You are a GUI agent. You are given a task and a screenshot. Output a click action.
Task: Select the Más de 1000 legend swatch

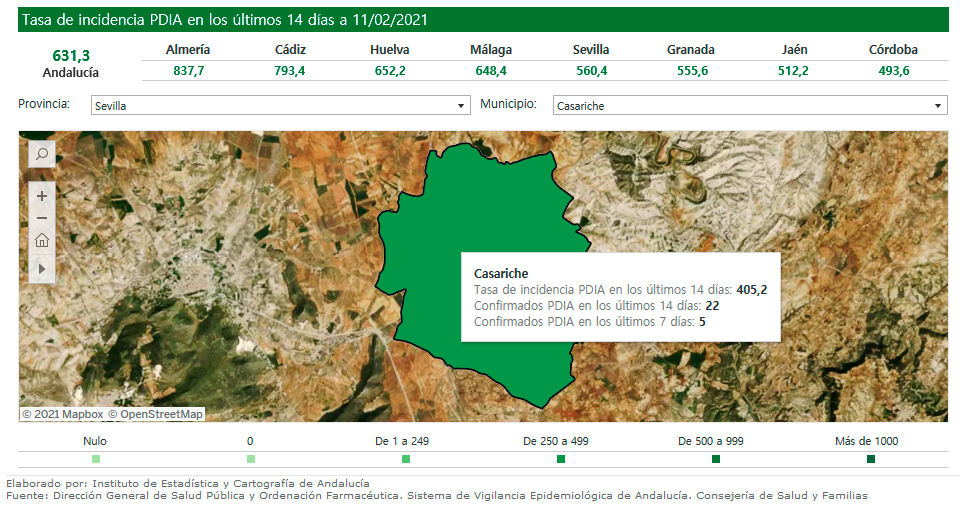[871, 459]
